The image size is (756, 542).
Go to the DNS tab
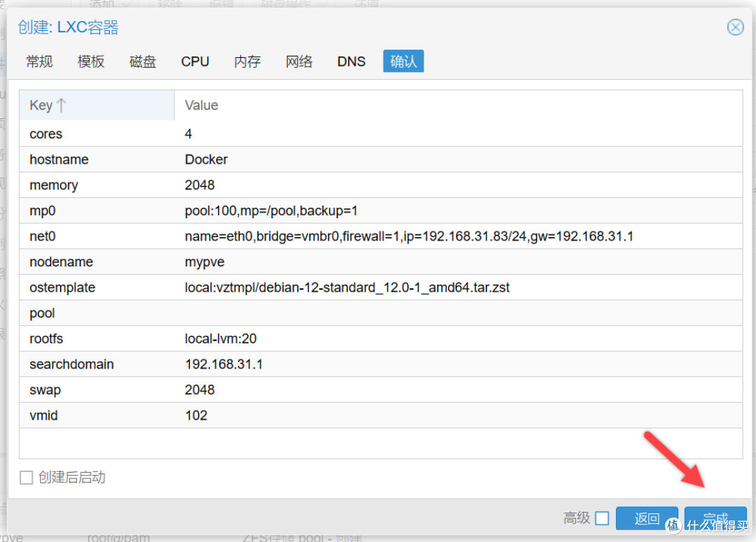pos(351,62)
